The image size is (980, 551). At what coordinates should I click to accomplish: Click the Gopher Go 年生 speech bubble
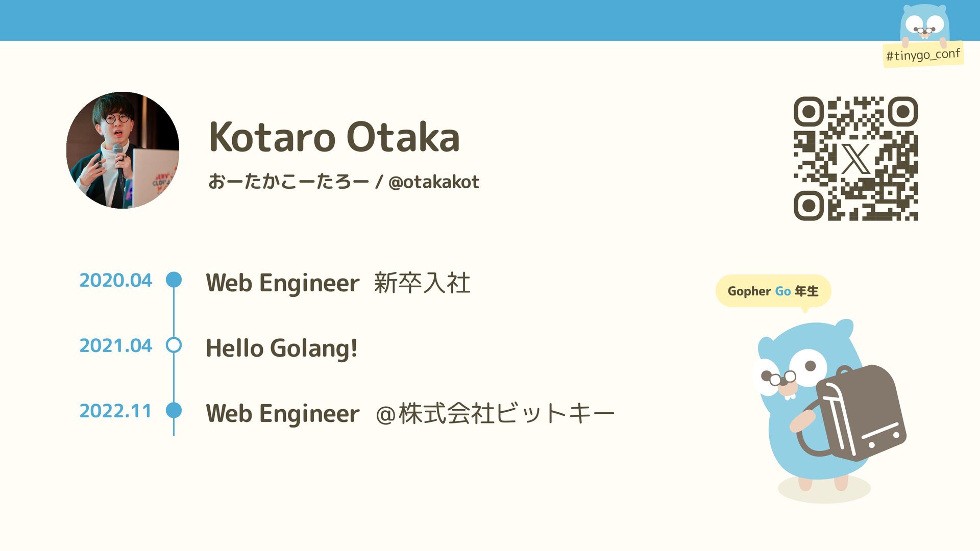pyautogui.click(x=773, y=291)
